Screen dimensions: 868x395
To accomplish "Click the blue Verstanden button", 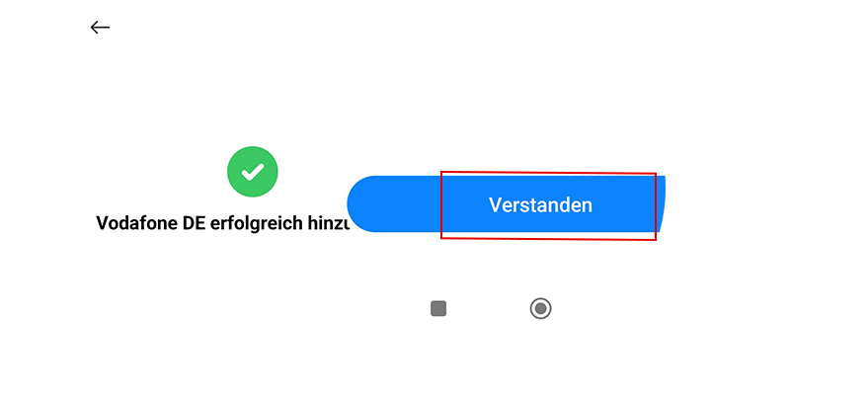I will coord(506,204).
